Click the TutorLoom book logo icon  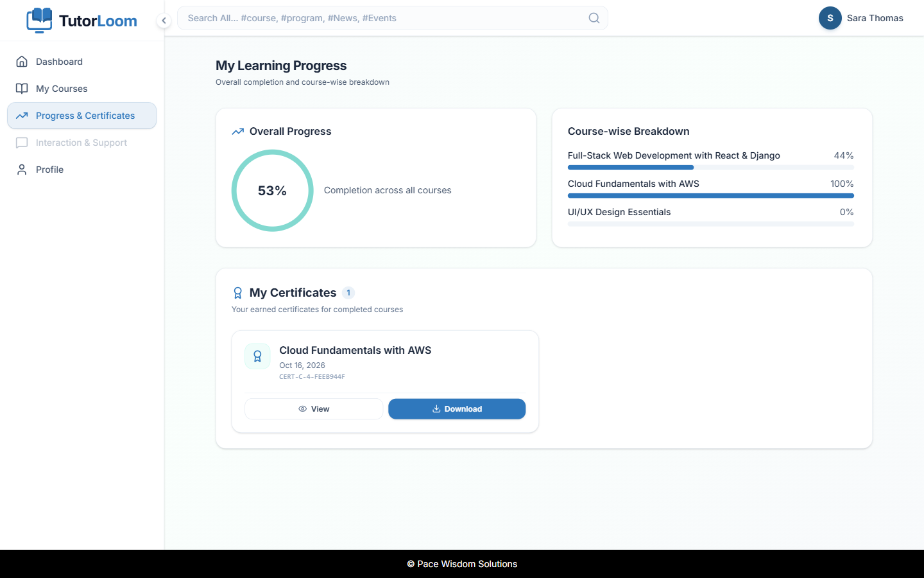click(39, 20)
